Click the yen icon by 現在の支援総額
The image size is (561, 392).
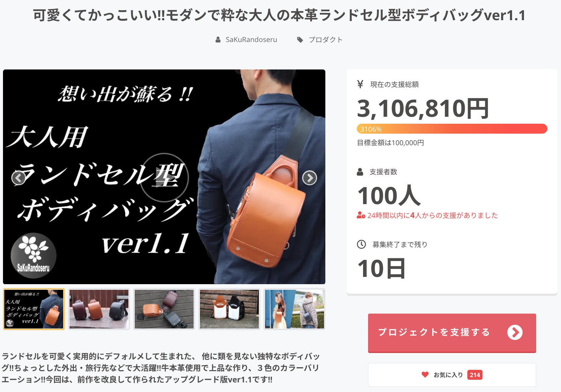point(360,84)
